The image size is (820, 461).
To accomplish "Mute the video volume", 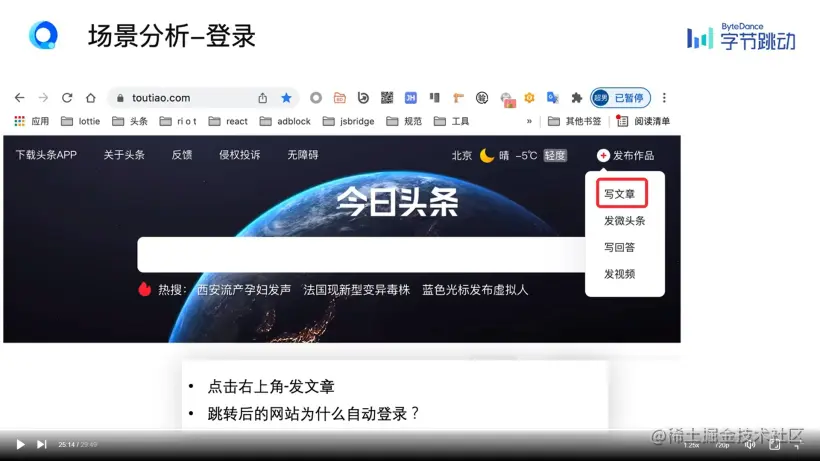I will coord(750,445).
